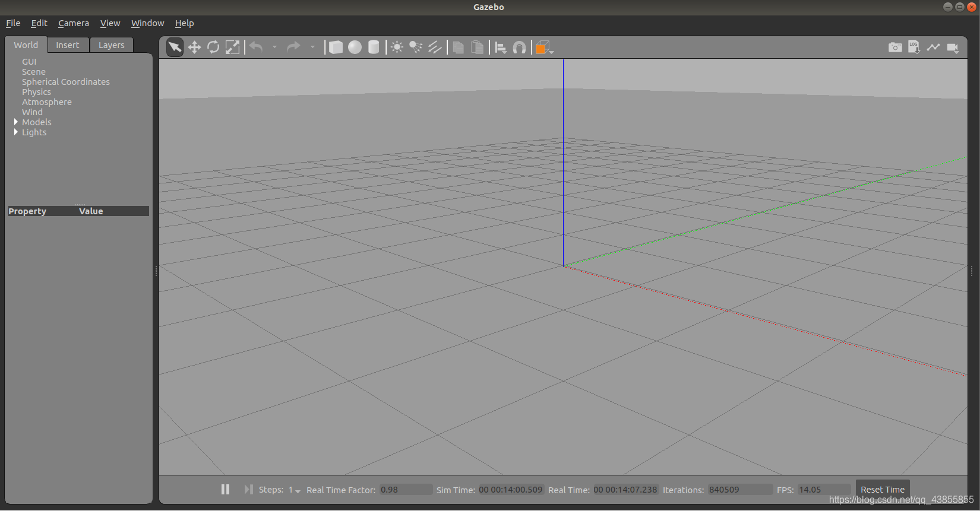Click the Reset Time button
980x511 pixels.
tap(883, 490)
